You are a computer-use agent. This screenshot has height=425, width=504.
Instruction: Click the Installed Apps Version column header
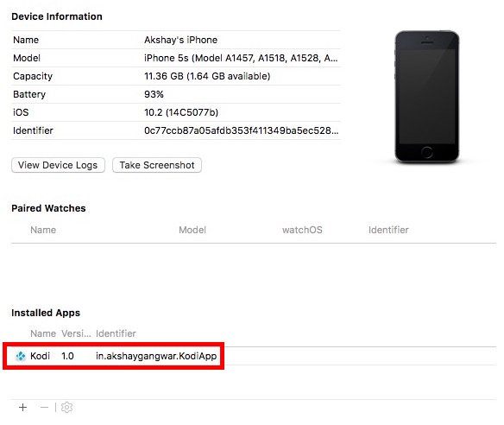(x=76, y=333)
